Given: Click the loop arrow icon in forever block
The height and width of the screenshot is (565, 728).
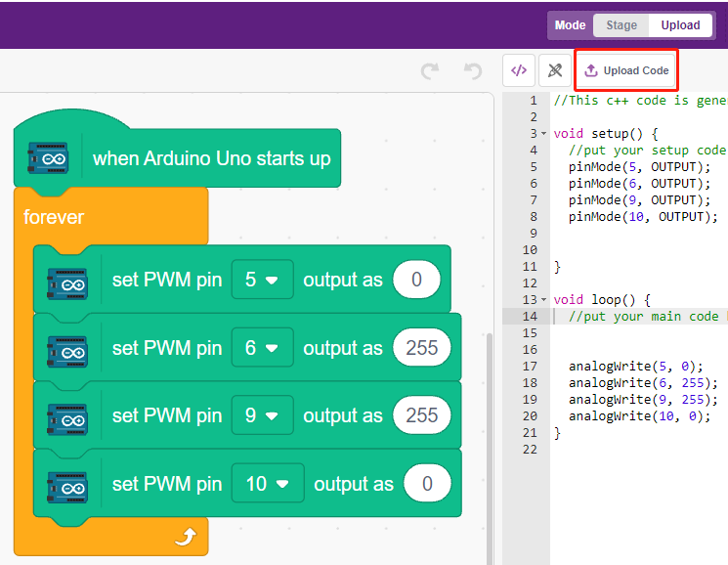Looking at the screenshot, I should click(x=186, y=538).
